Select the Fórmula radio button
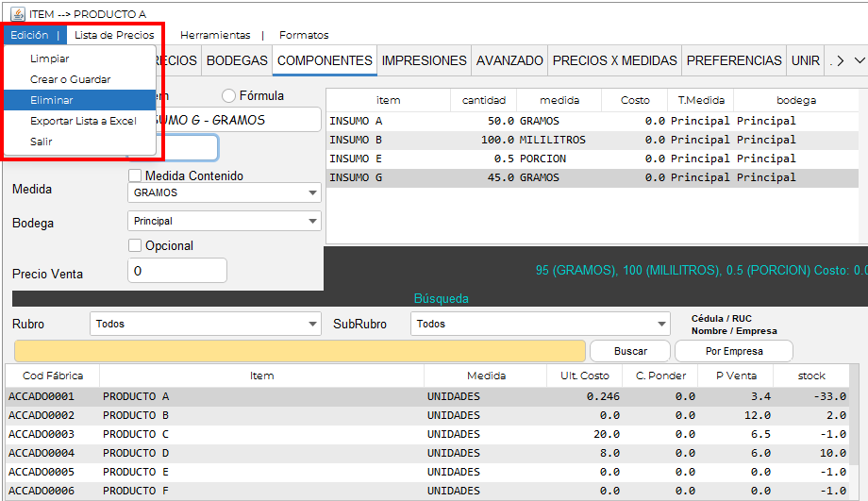This screenshot has height=501, width=868. [x=229, y=95]
